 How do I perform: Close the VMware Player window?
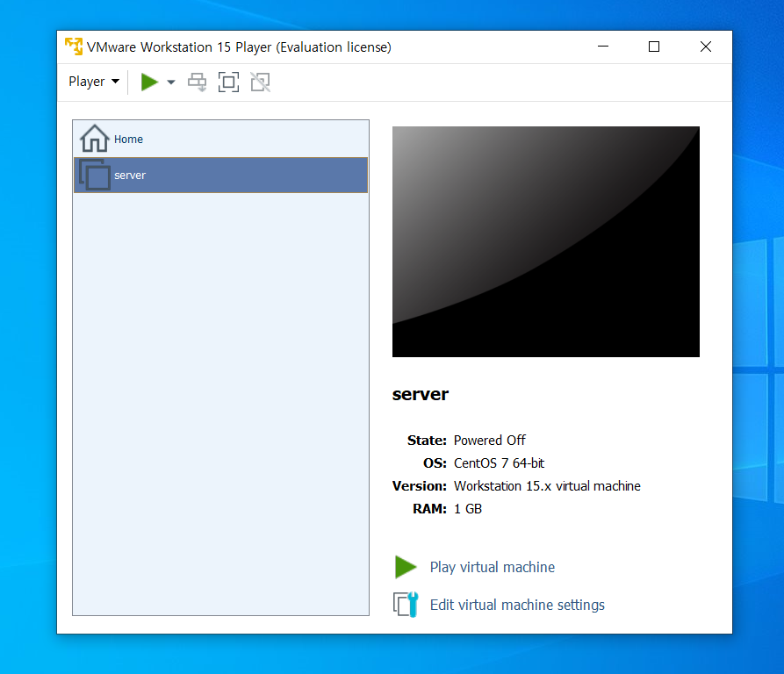(x=706, y=47)
